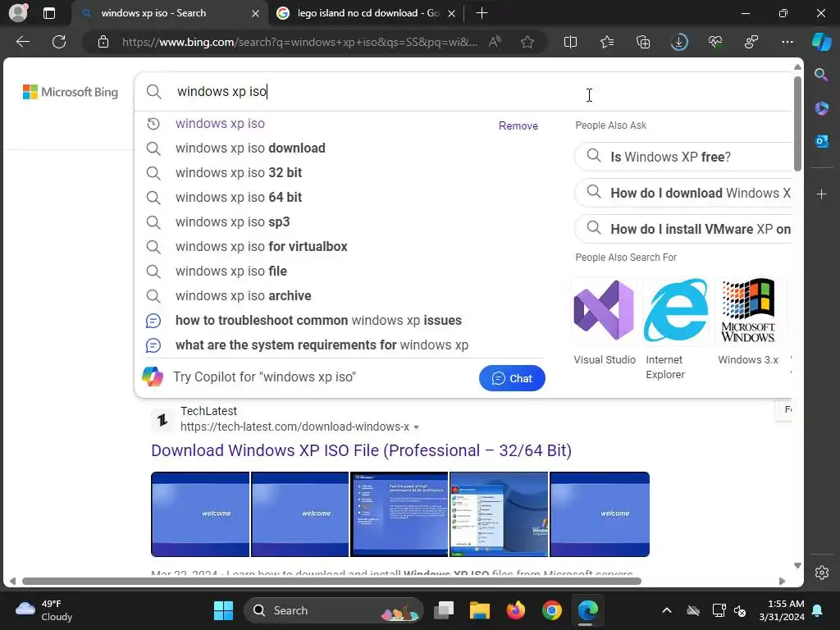Switch to the 'lego island no cd download' tab

[x=367, y=13]
